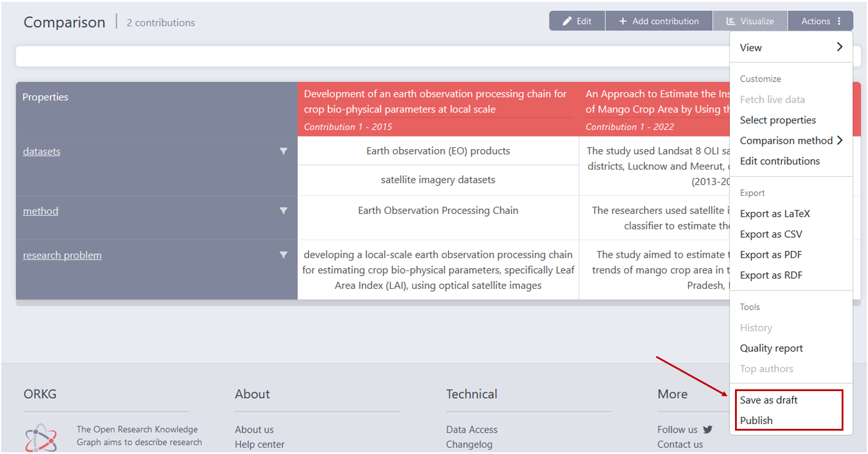Screen dimensions: 868x454
Task: Click the ORKG logo in footer
Action: [x=41, y=438]
